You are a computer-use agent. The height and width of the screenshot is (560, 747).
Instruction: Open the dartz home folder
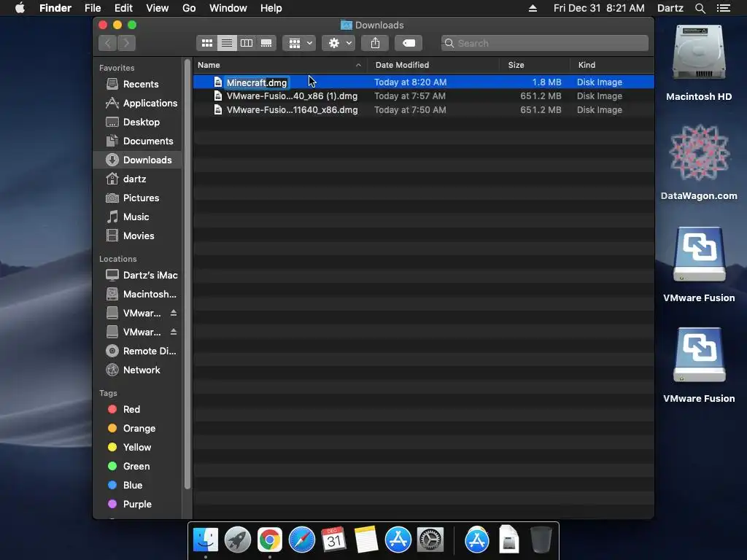(137, 179)
